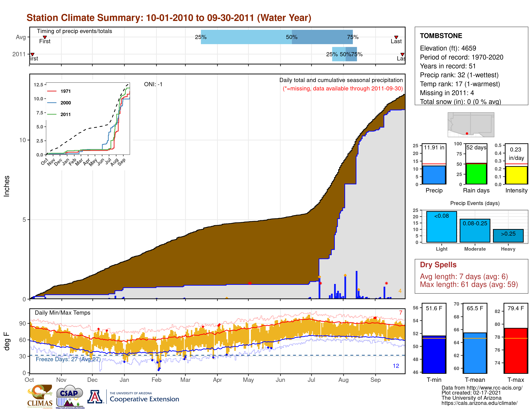Click the Station Climate Summary title
Screen dimensions: 532x411
coord(169,18)
